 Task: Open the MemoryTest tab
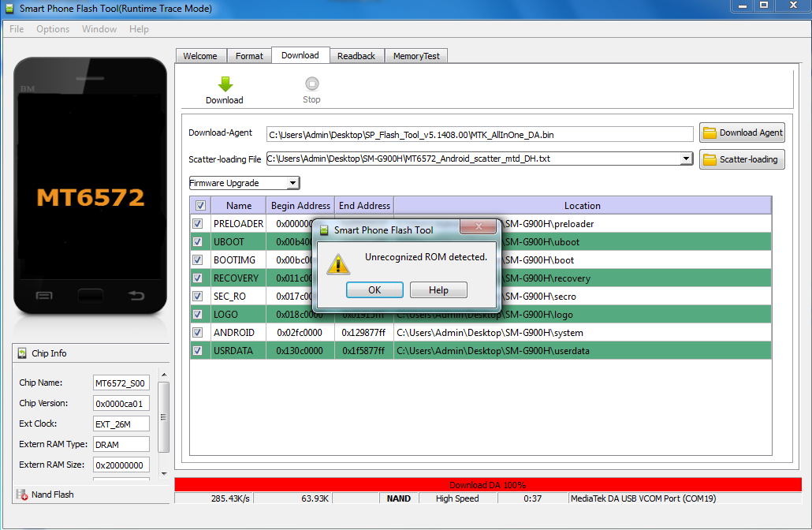[416, 56]
